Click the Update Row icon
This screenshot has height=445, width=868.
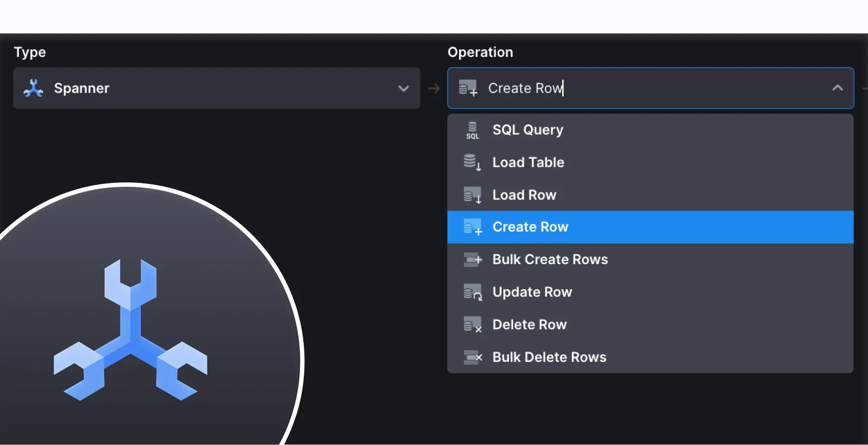473,292
